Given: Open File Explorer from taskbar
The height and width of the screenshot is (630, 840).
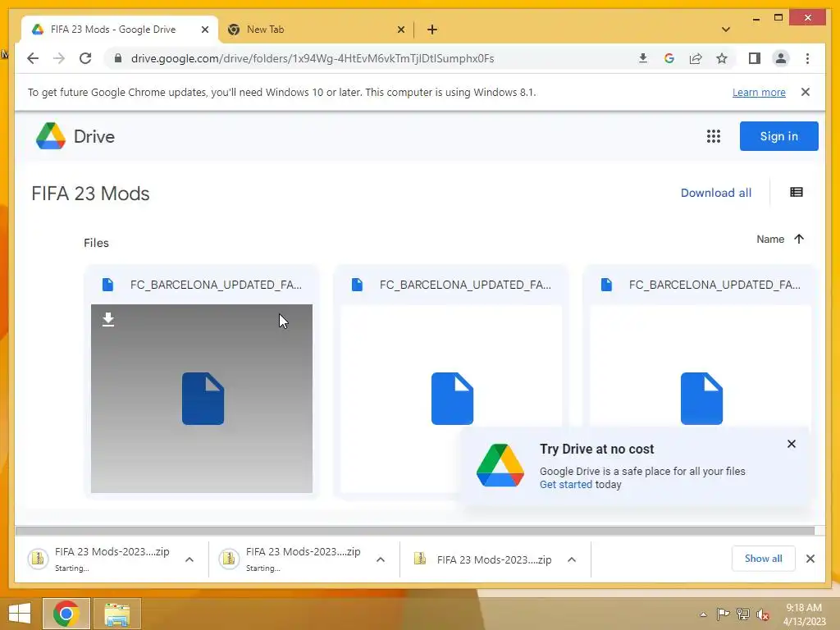Looking at the screenshot, I should click(116, 614).
